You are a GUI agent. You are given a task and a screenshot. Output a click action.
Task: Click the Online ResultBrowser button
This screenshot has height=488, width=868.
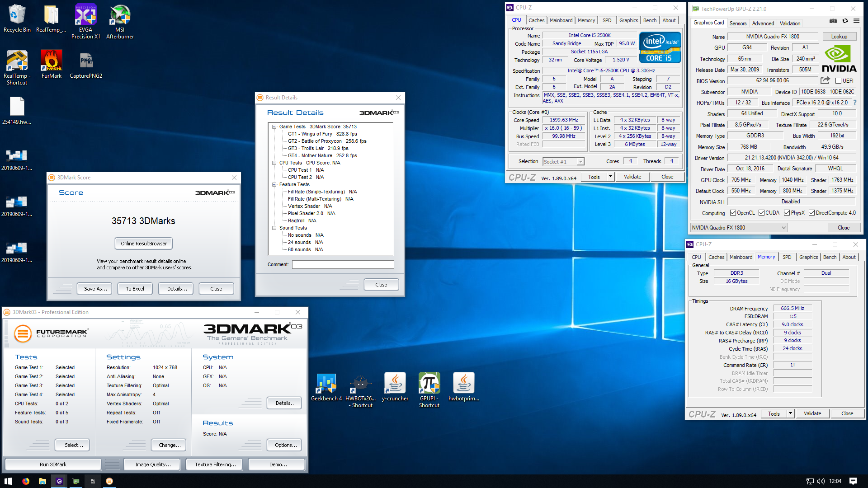(144, 244)
